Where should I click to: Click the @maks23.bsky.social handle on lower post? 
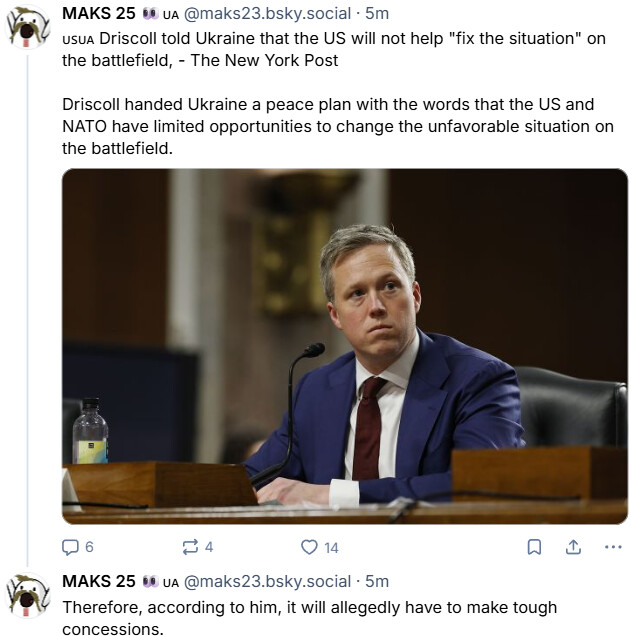click(x=268, y=581)
